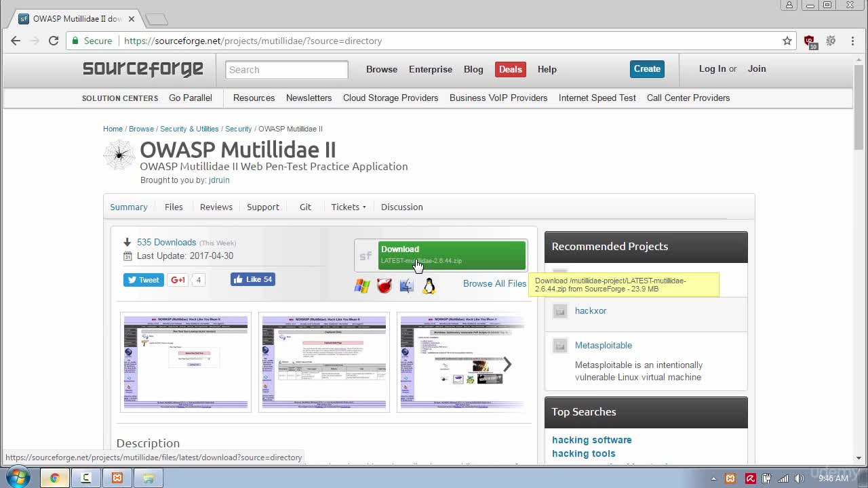
Task: Click the hackxor project icon
Action: 560,311
